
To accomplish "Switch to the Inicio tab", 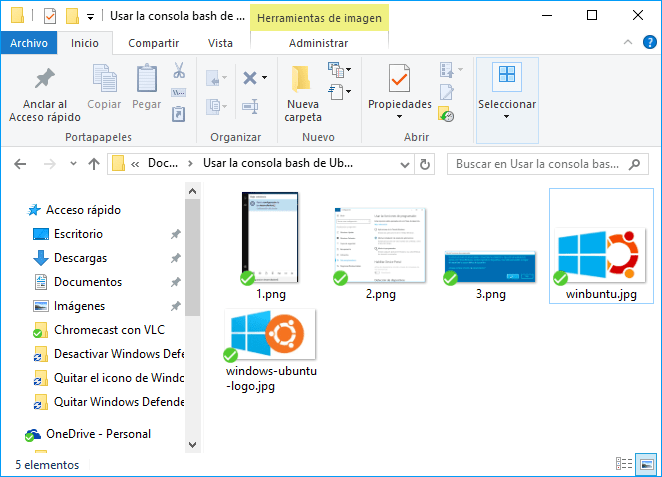I will click(x=85, y=43).
